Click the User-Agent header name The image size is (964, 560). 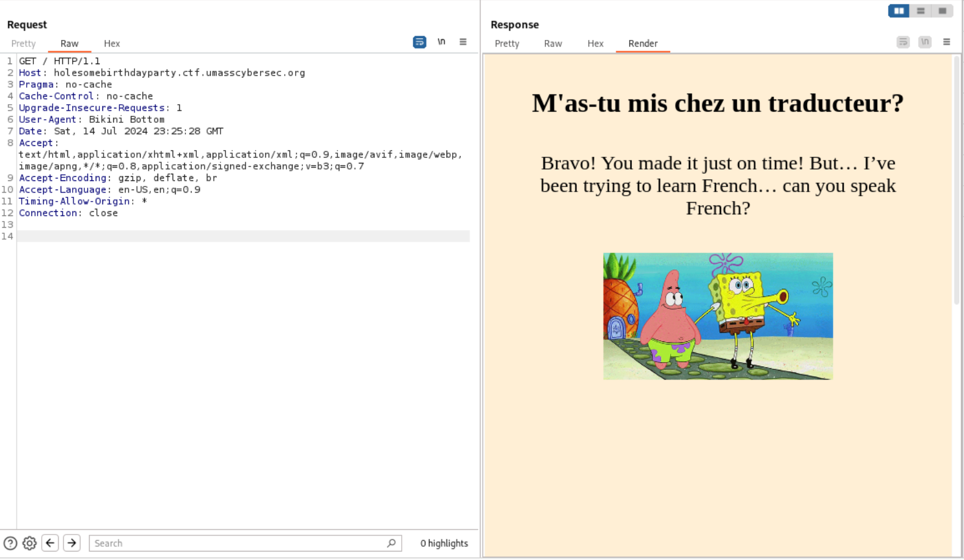point(48,119)
